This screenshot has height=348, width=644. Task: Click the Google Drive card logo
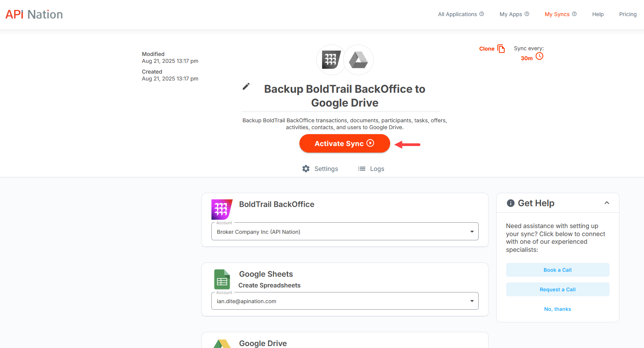(x=222, y=343)
